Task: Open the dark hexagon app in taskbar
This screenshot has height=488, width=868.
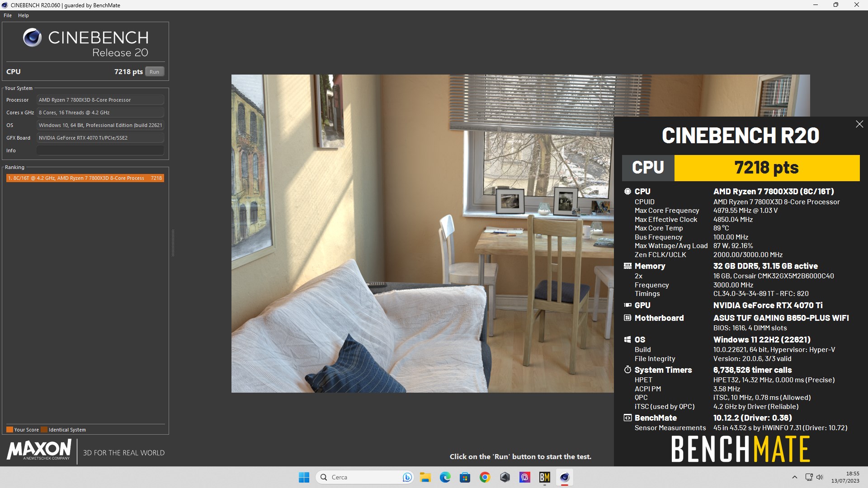Action: 505,477
